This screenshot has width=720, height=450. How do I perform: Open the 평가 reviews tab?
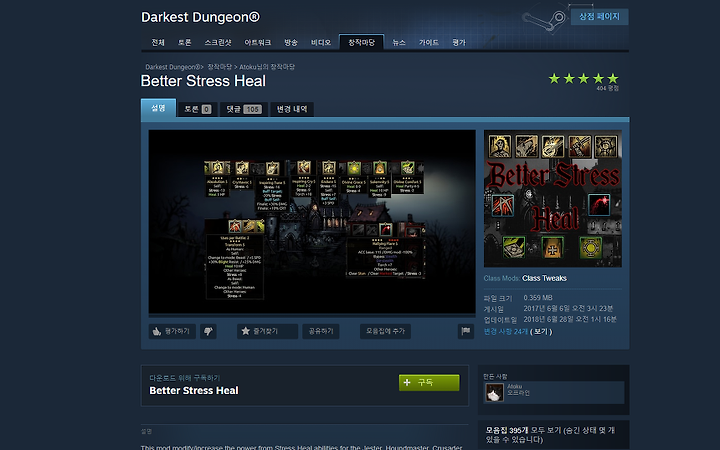pos(459,42)
